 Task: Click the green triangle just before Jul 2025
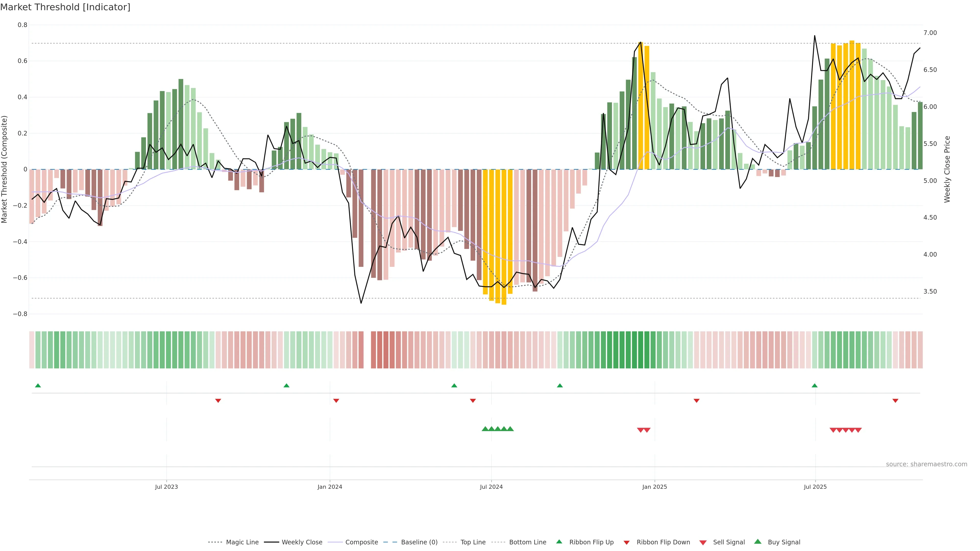tap(814, 386)
